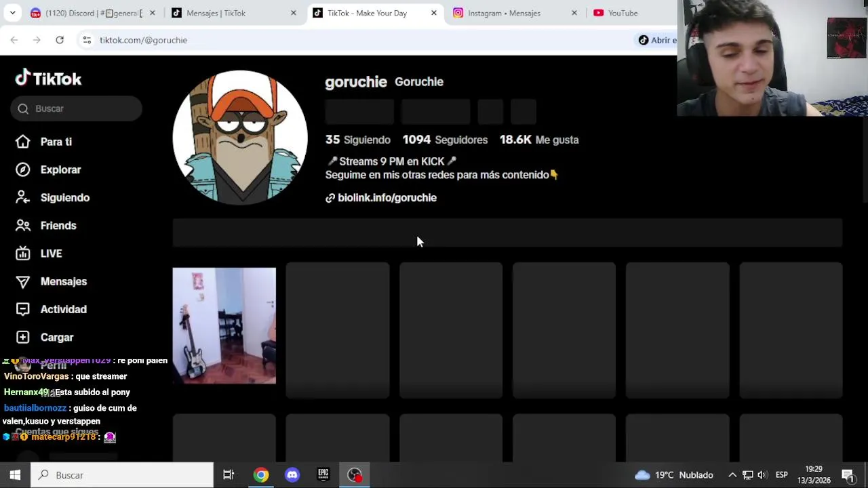Switch to the Instagram Mensajes tab
The width and height of the screenshot is (868, 488).
(513, 13)
